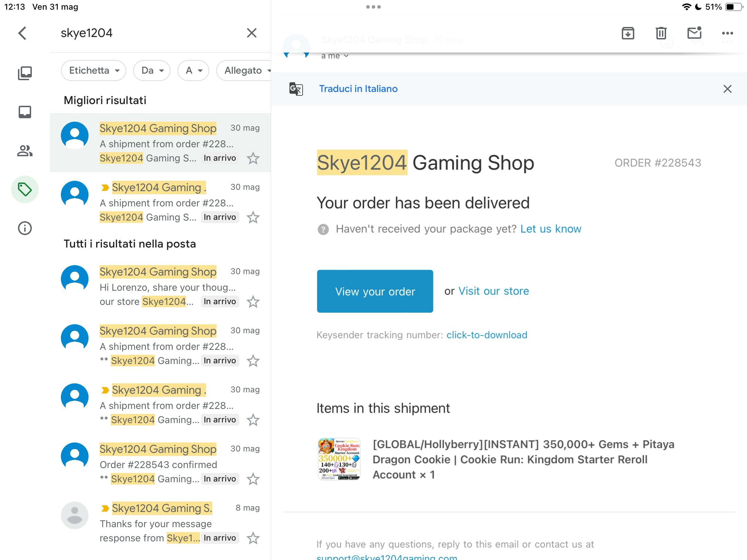Screen dimensions: 747x560
Task: Select the green labels tag icon
Action: [x=25, y=189]
